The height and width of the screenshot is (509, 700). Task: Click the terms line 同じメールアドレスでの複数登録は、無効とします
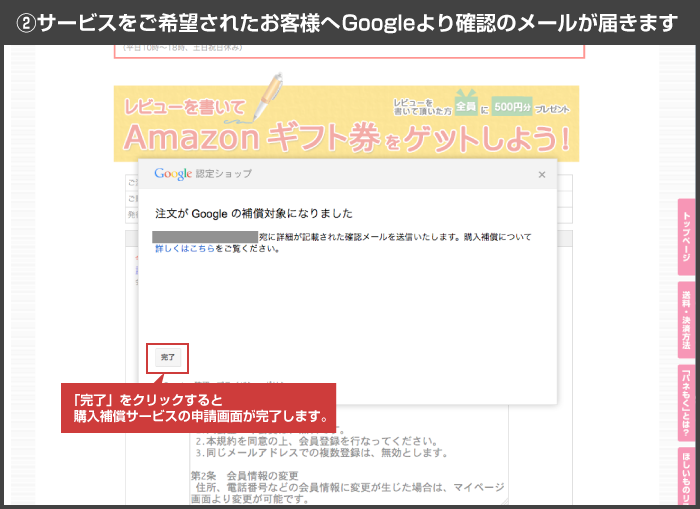[x=321, y=453]
